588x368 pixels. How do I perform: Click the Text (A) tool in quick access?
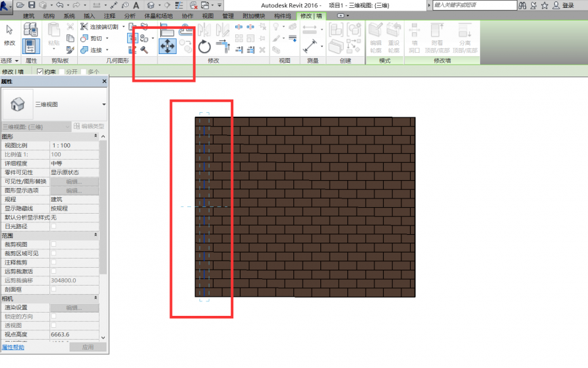click(x=136, y=5)
